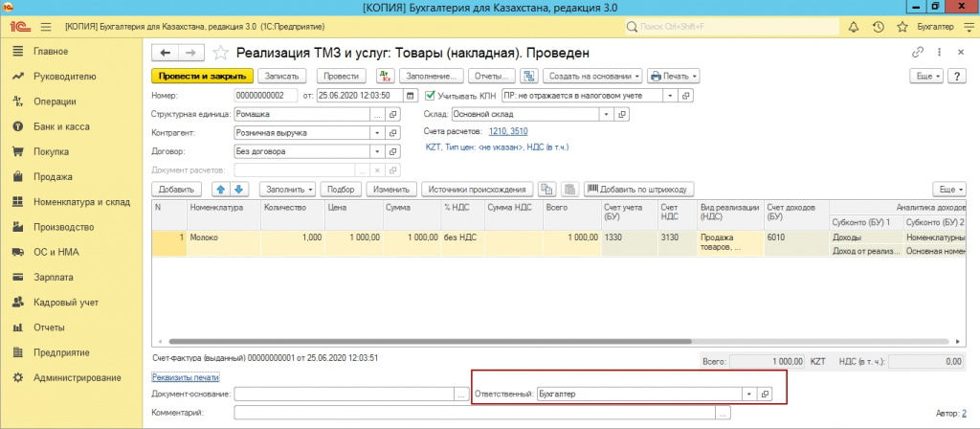Show Дт/Кт postings icon
This screenshot has height=429, width=980.
coord(385,76)
